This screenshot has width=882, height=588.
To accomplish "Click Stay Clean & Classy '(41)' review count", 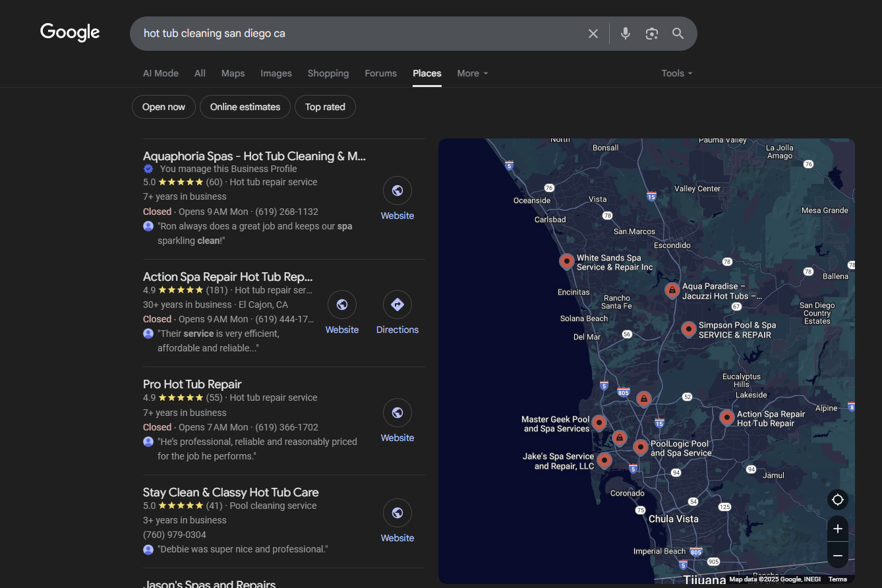I will coord(214,506).
